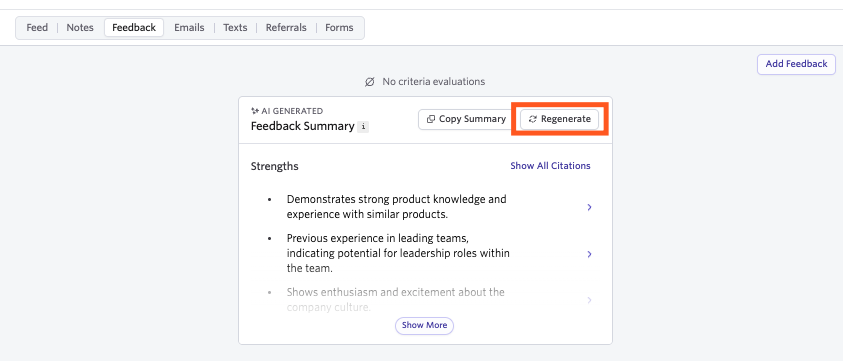Copy the feedback summary
The height and width of the screenshot is (361, 843).
pyautogui.click(x=466, y=119)
